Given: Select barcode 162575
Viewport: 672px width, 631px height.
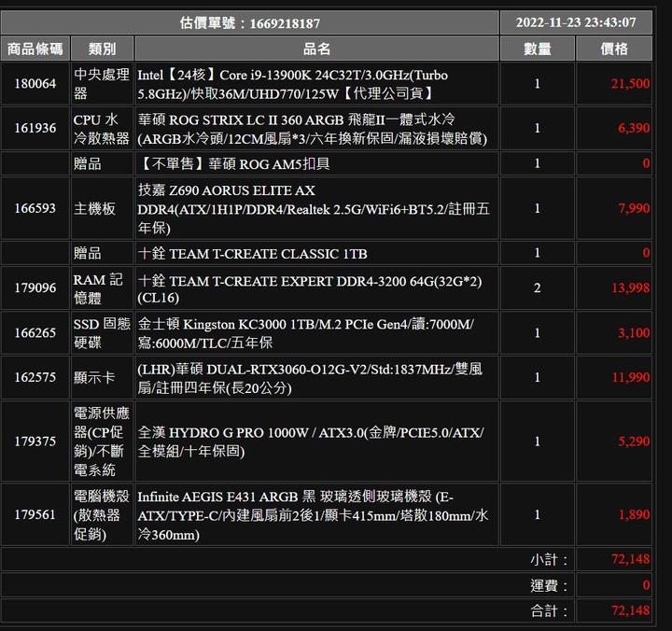Looking at the screenshot, I should 35,378.
